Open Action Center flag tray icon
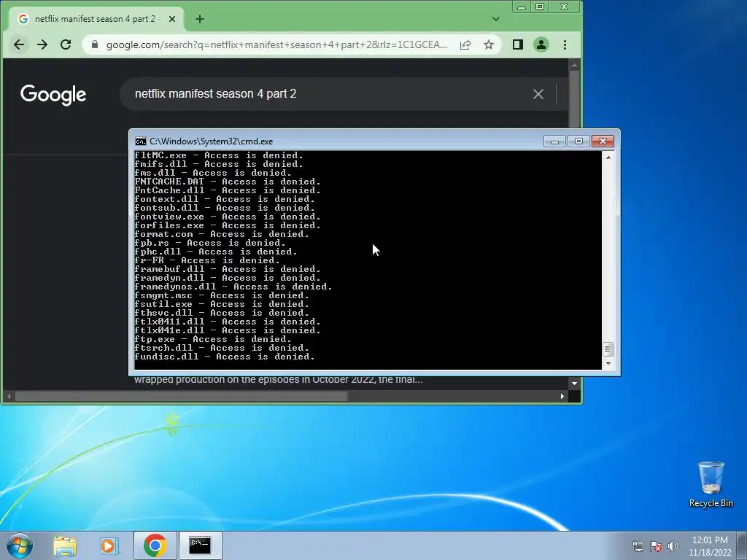The height and width of the screenshot is (560, 747). (x=656, y=546)
